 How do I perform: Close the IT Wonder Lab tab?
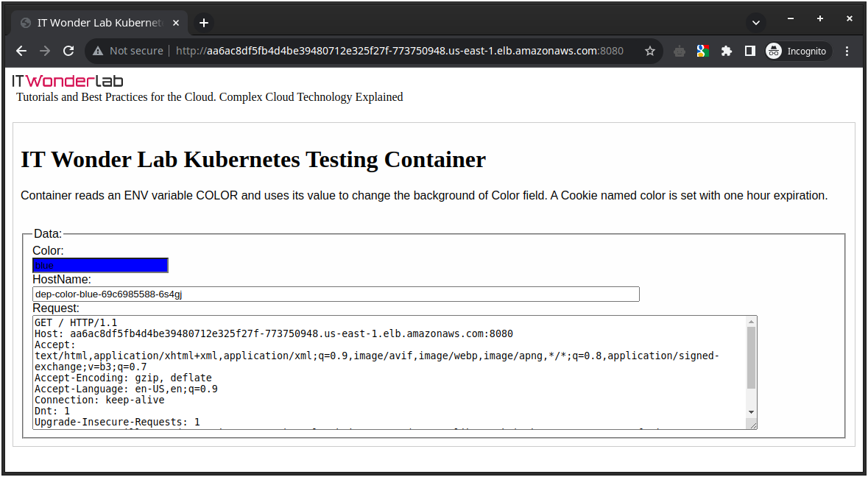tap(176, 23)
